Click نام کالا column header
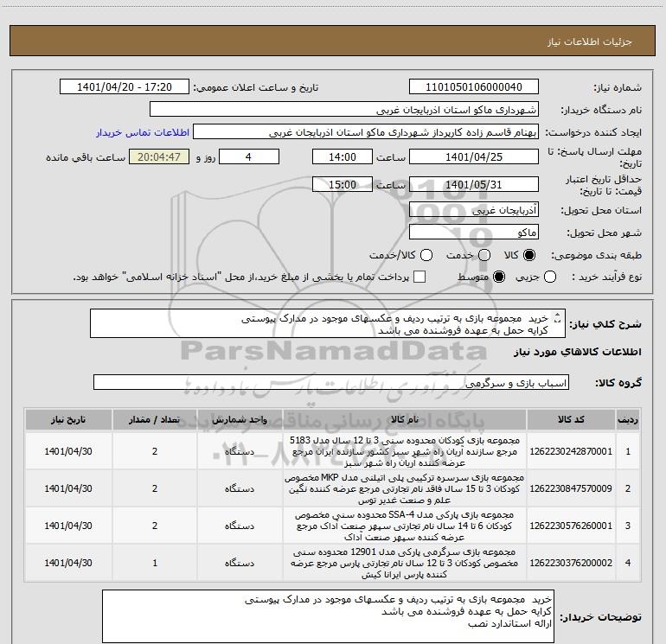The height and width of the screenshot is (644, 666). [405, 419]
